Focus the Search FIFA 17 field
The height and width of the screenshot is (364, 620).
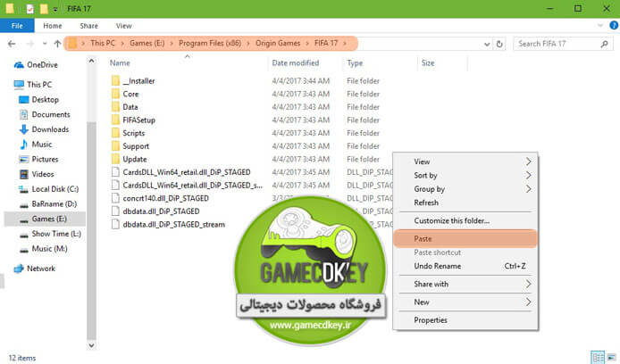coord(563,44)
